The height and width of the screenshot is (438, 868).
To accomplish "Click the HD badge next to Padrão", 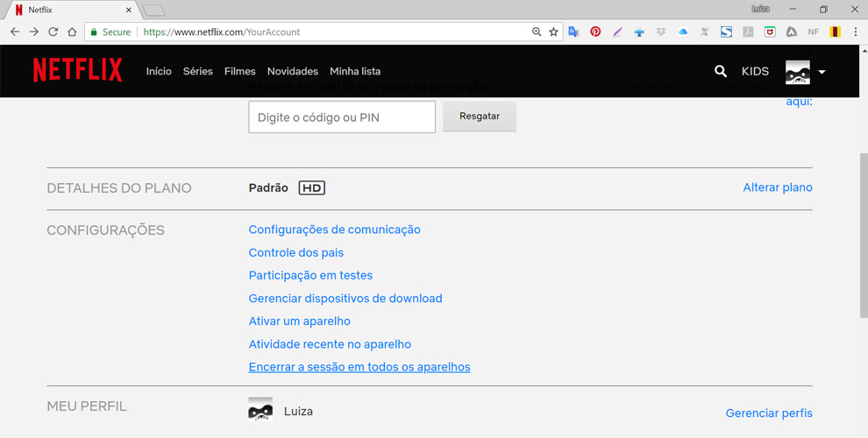I will (311, 188).
